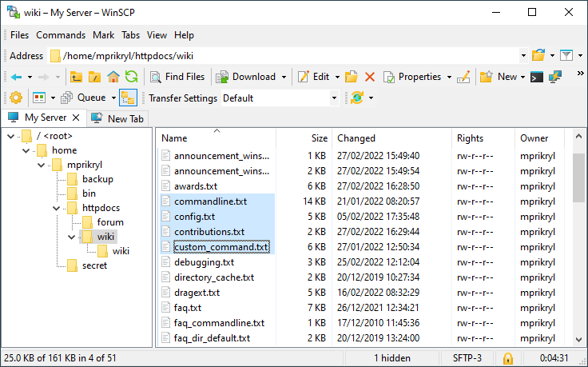Collapse the mprikryl tree node
The image size is (588, 367).
(40, 165)
